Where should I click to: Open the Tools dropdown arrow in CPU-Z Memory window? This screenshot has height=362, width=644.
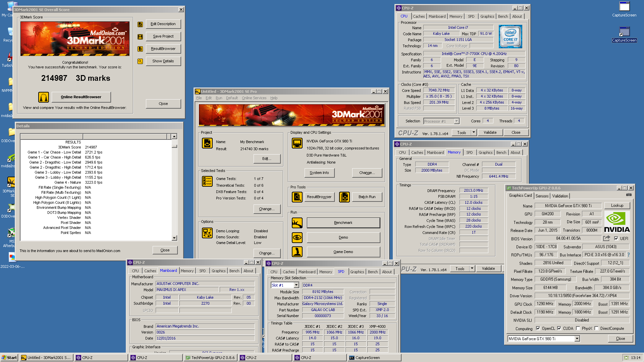pyautogui.click(x=472, y=268)
